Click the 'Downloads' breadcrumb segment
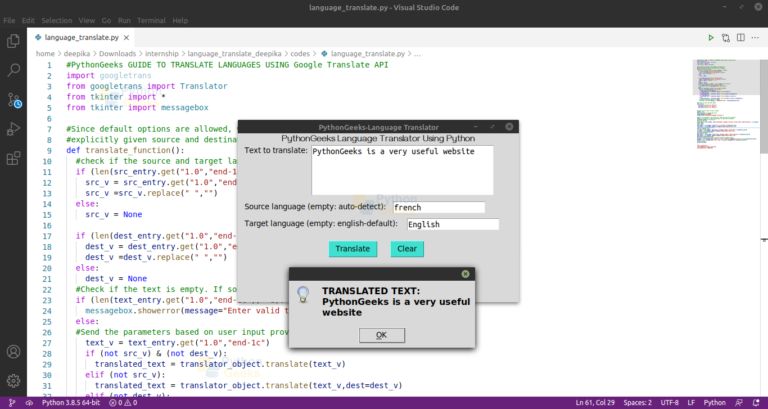Viewport: 768px width, 409px height. pos(118,54)
